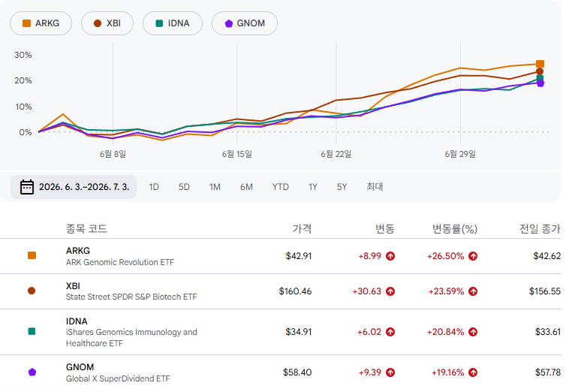Click the up-arrow icon next to +20.84%
This screenshot has width=572, height=392.
coord(473,332)
